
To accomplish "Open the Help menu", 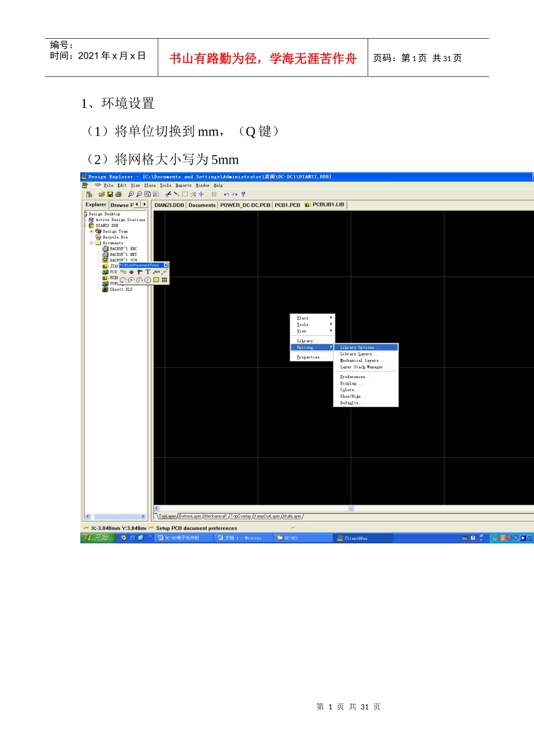I will click(x=218, y=185).
